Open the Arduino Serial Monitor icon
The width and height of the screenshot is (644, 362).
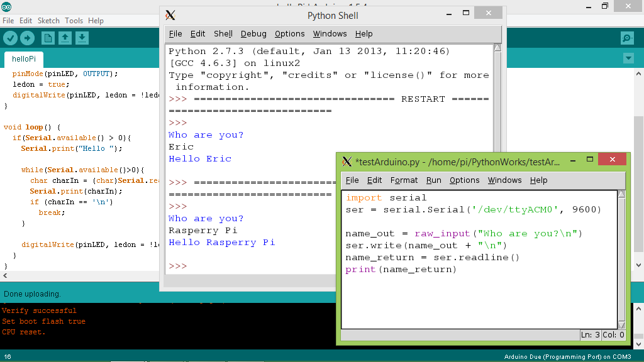point(627,38)
